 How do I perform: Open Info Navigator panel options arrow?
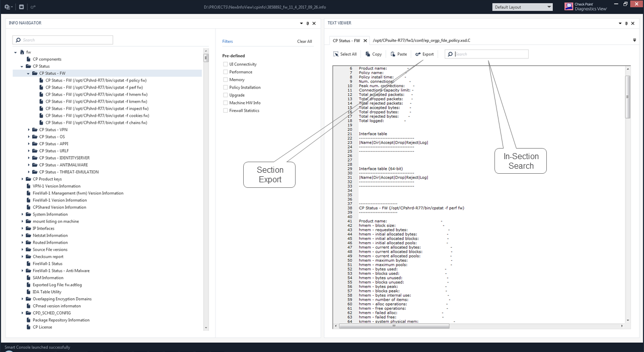click(x=302, y=23)
